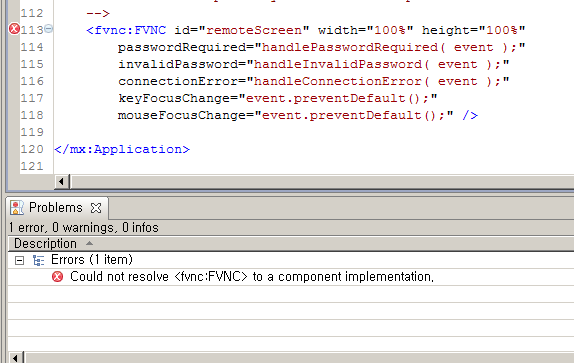This screenshot has width=574, height=363.
Task: Click the closing </mx:Application> tag
Action: (x=122, y=149)
